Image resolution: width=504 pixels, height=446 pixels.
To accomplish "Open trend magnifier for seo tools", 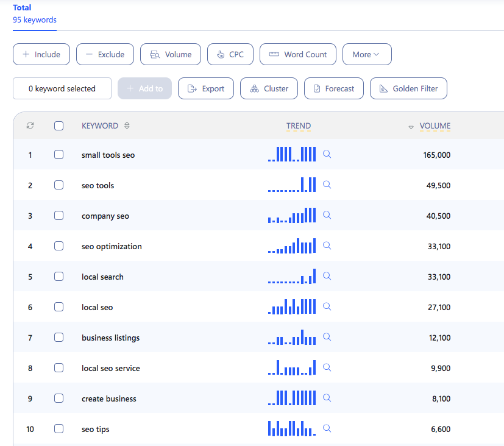I will coord(327,185).
